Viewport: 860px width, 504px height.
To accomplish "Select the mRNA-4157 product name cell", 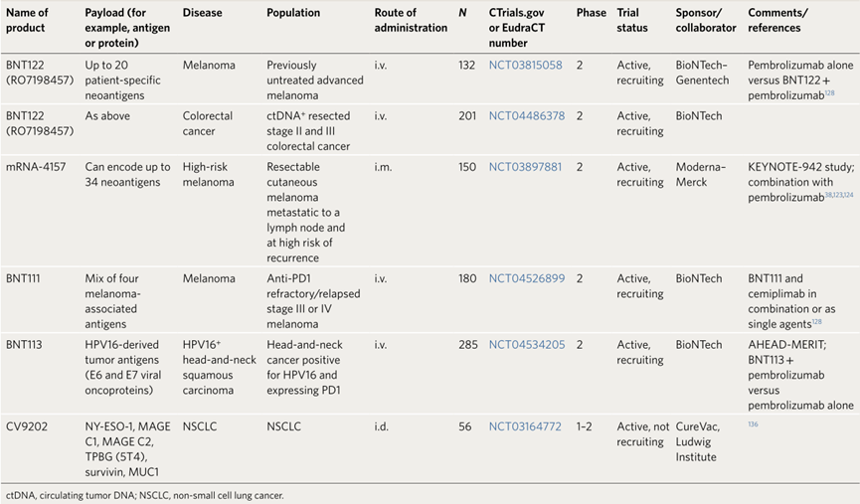I will 36,167.
